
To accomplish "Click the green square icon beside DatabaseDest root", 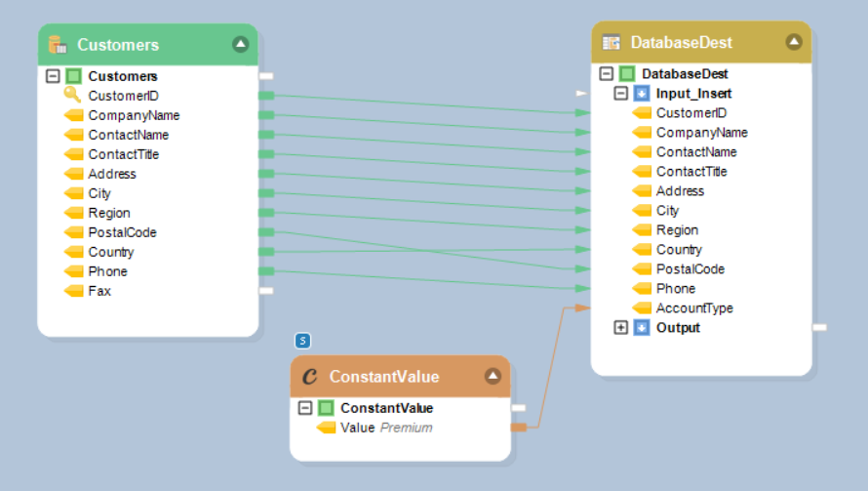I will click(627, 74).
